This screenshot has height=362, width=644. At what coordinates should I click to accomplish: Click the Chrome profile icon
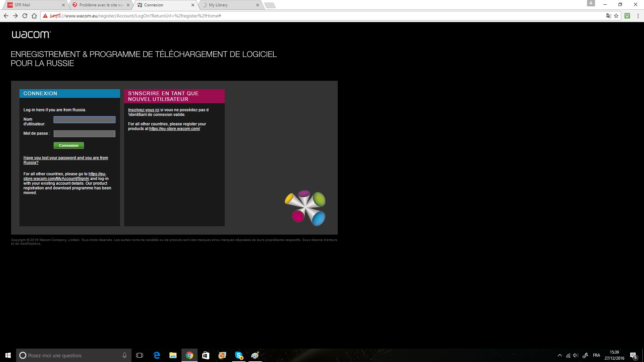point(591,3)
